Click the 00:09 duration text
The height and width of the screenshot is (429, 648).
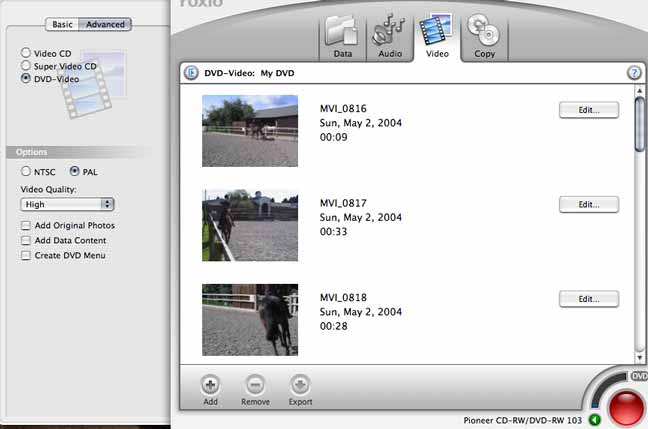coord(334,137)
